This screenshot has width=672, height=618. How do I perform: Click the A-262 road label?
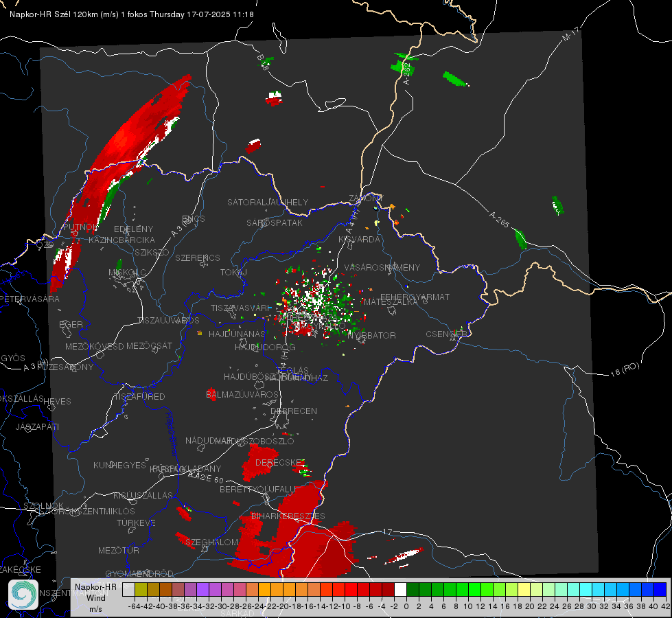click(x=408, y=73)
